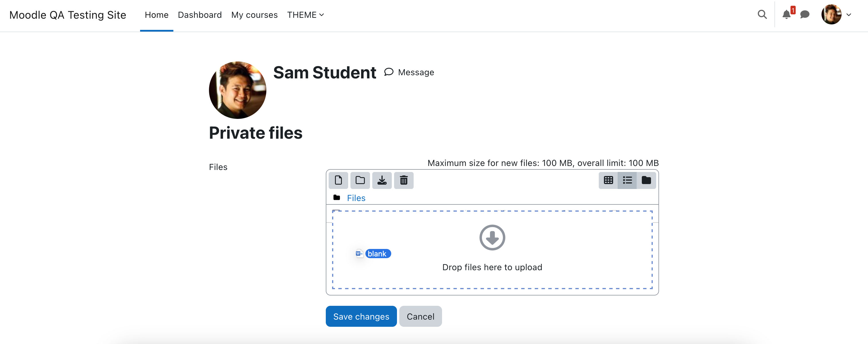Open My courses tab

click(x=254, y=15)
